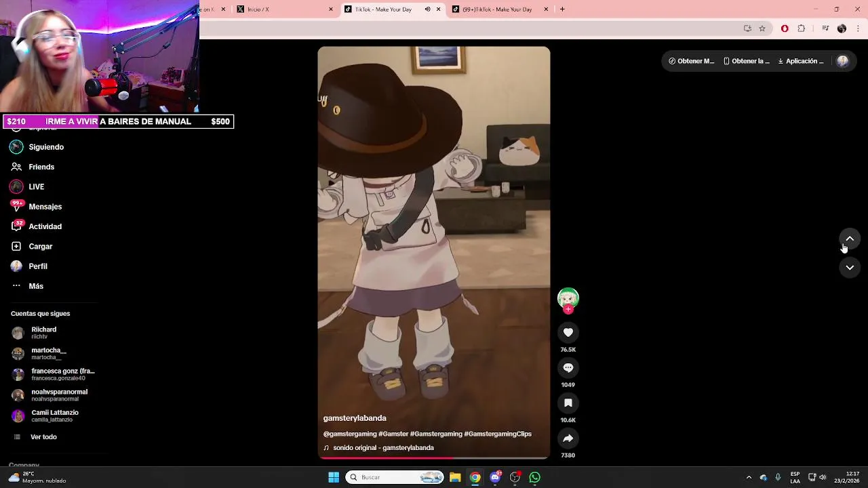This screenshot has height=488, width=868.
Task: Open Chrome three-dot menu
Action: point(859,28)
